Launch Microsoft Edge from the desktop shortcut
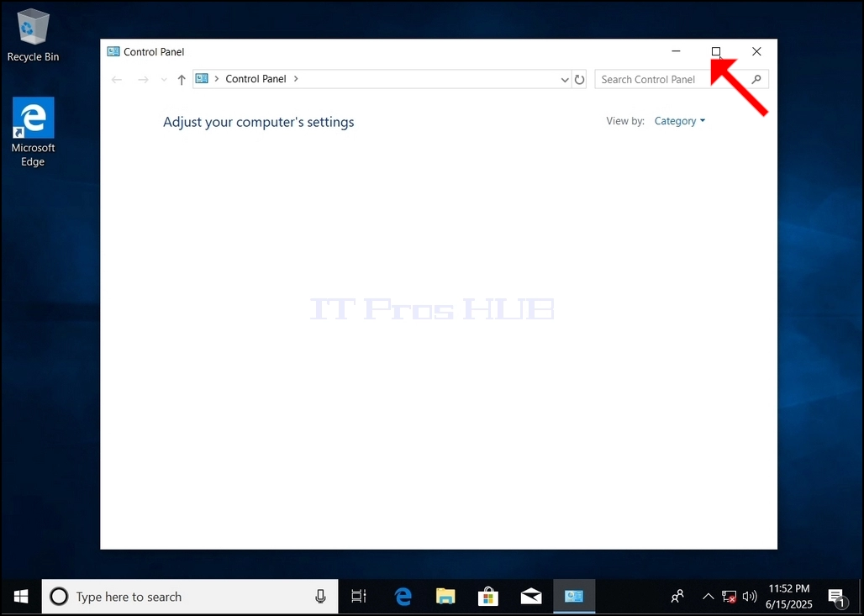The height and width of the screenshot is (616, 864). 33,132
